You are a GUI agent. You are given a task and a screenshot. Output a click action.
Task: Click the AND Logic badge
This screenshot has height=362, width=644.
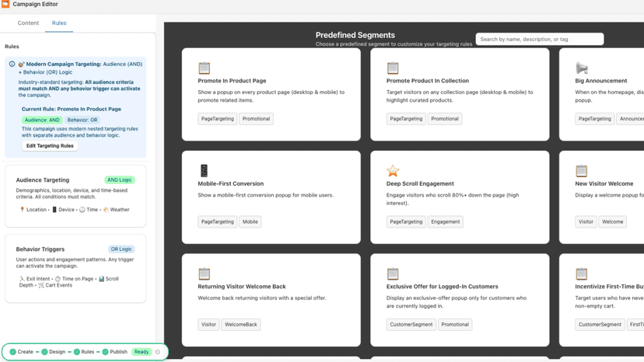point(120,179)
